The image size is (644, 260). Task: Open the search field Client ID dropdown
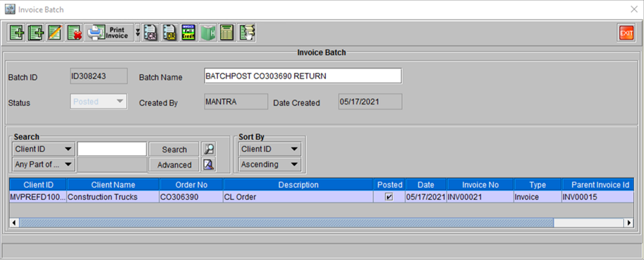[44, 149]
